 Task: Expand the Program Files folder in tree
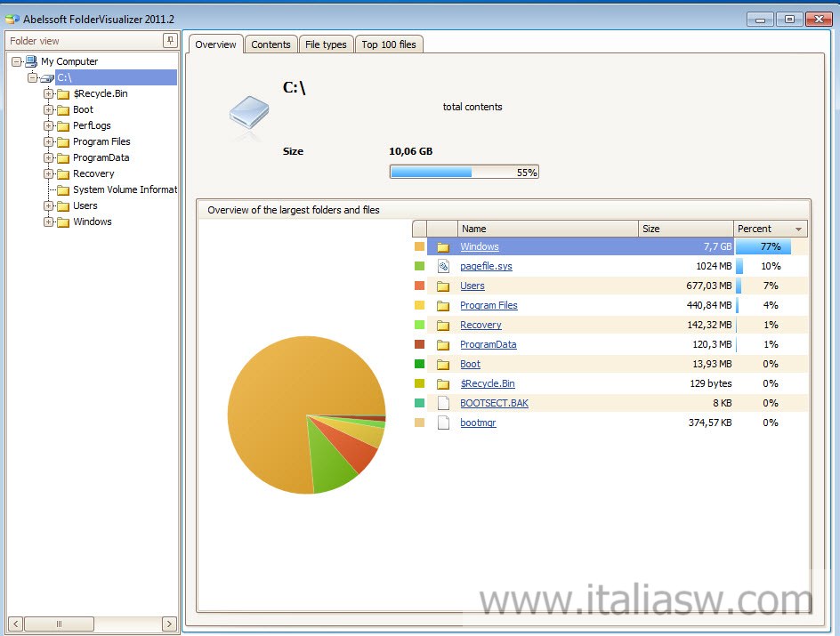tap(49, 141)
